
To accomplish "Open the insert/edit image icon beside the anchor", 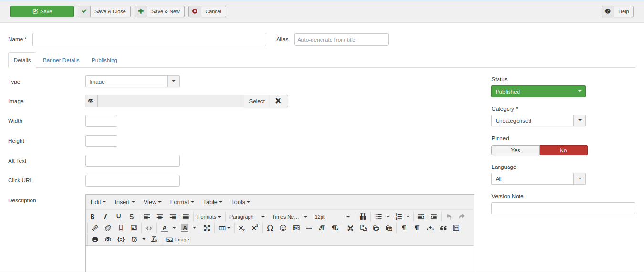I will click(x=134, y=228).
